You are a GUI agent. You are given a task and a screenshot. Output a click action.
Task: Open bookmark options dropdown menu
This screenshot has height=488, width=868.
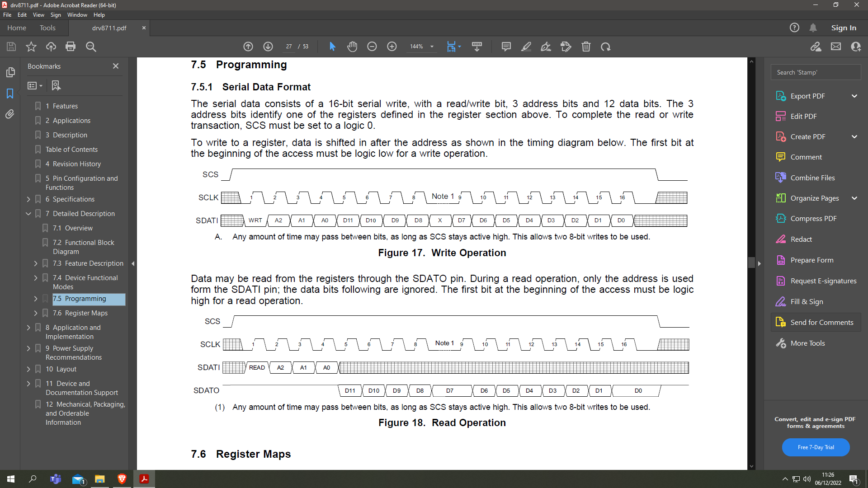[x=35, y=85]
